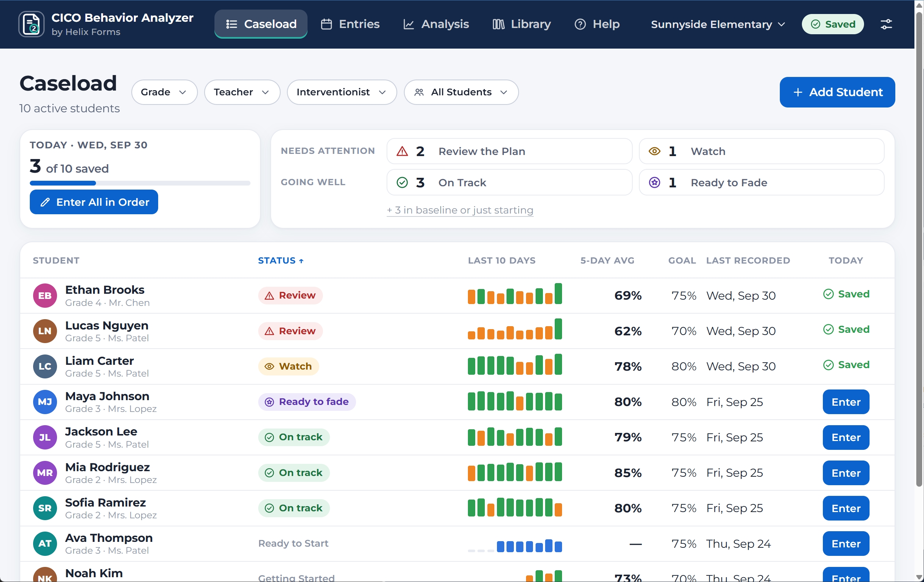Filter by the On Track summary card
The height and width of the screenshot is (582, 924).
509,182
